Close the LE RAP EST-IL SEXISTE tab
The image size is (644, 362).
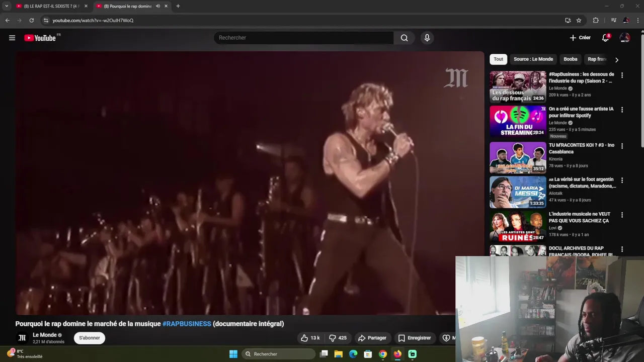[x=86, y=6]
